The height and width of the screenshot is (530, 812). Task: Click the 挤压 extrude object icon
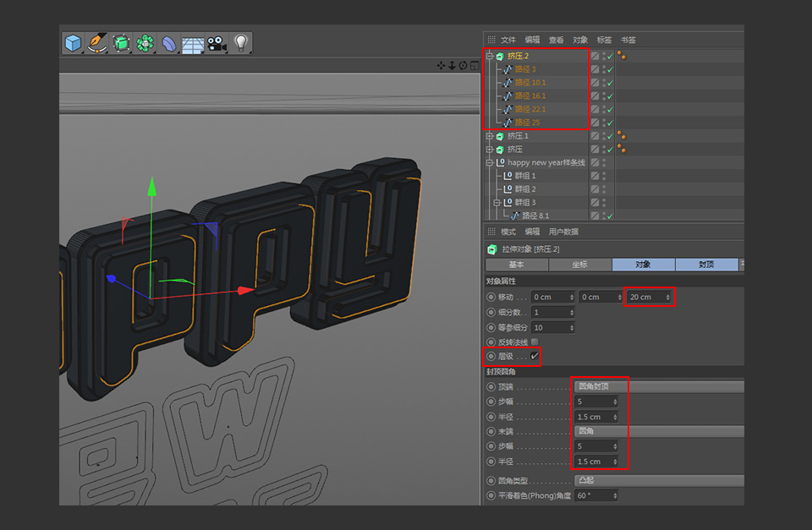500,150
